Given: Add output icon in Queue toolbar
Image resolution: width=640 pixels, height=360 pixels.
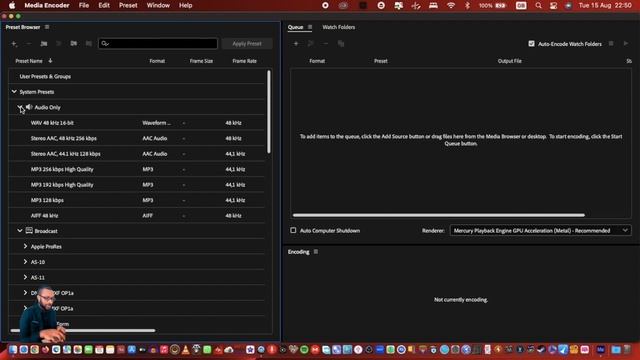Looking at the screenshot, I should coord(311,44).
